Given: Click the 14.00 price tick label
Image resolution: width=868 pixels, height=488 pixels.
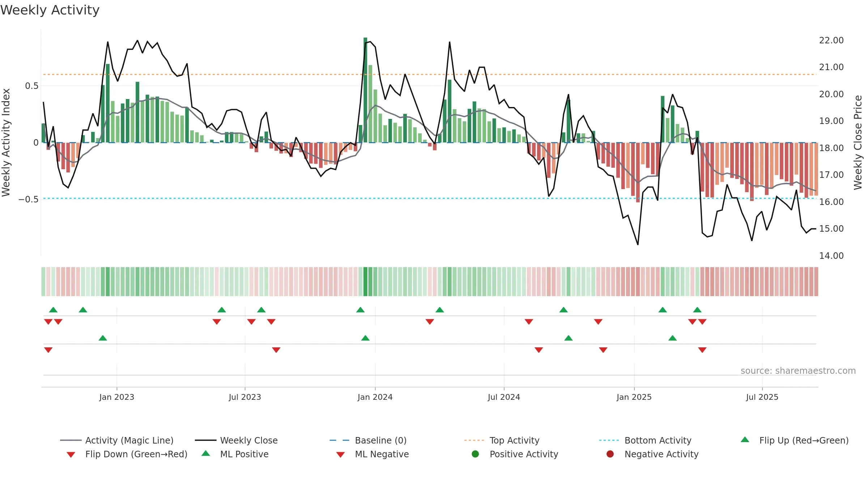Looking at the screenshot, I should [831, 256].
